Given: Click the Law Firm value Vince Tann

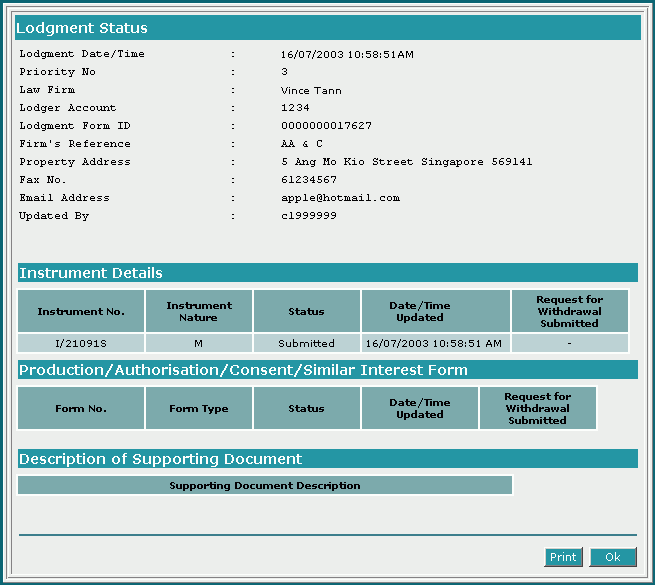Looking at the screenshot, I should coord(311,90).
